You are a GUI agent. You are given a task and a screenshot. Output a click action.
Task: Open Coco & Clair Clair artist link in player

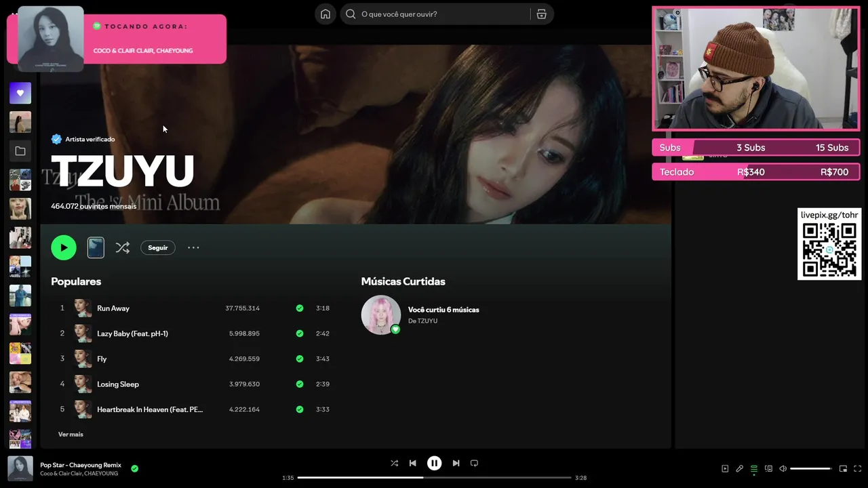tap(60, 474)
